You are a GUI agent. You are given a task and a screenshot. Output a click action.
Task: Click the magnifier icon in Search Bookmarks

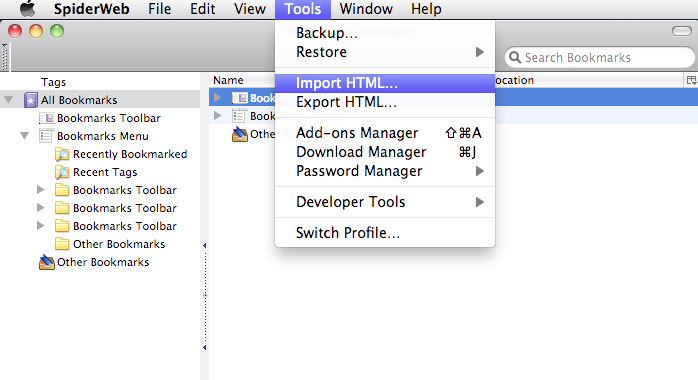point(515,57)
